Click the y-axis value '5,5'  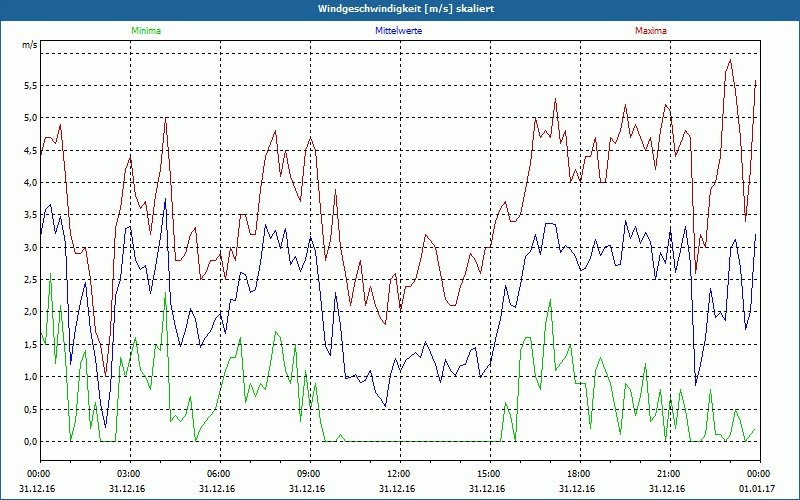(31, 86)
